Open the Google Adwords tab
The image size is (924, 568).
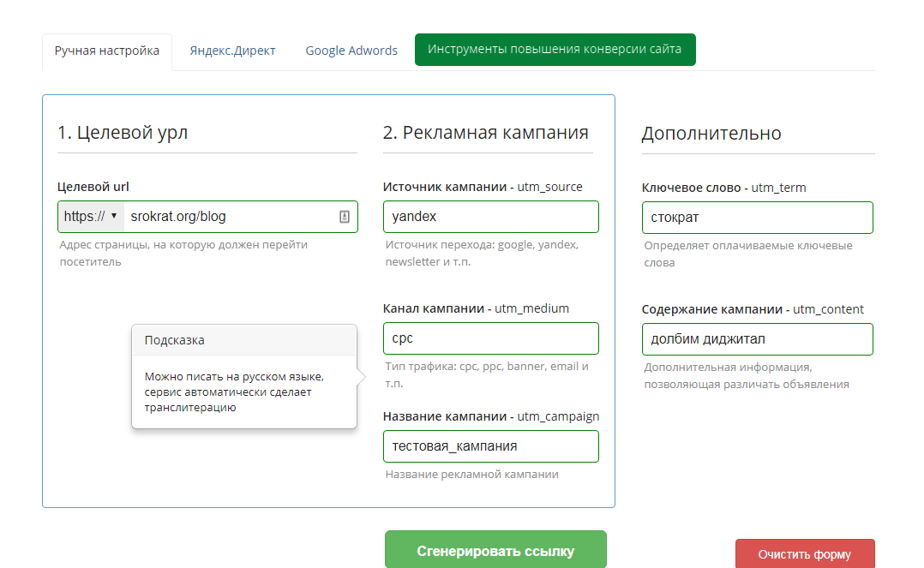click(351, 51)
